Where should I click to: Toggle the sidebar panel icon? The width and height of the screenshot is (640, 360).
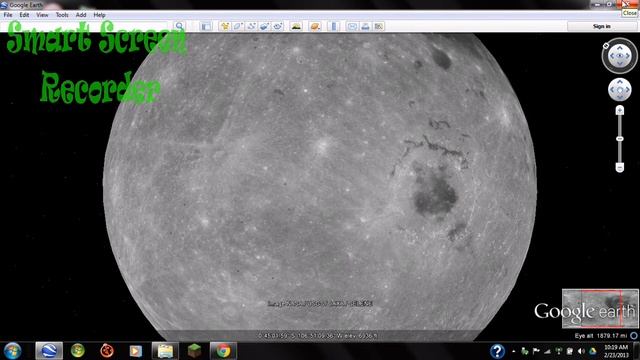206,26
